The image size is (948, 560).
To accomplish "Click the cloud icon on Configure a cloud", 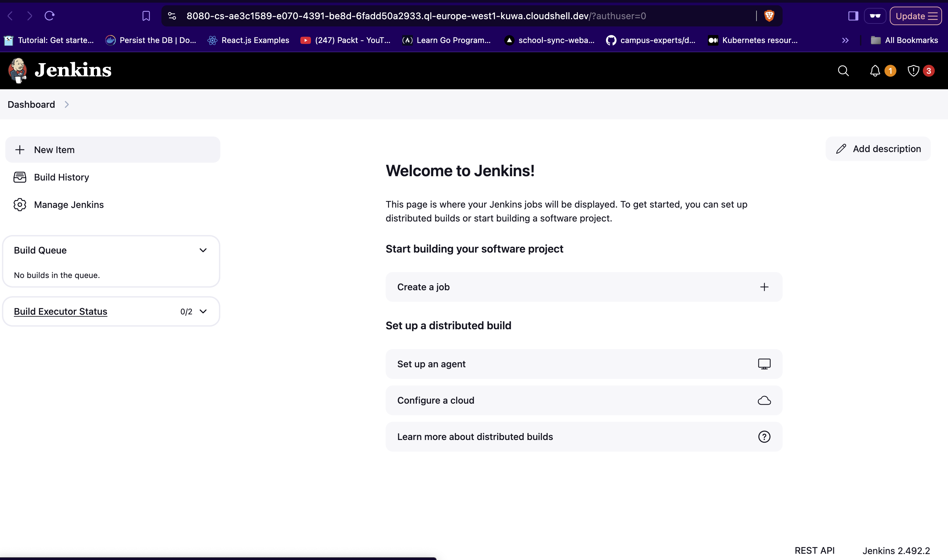I will [x=764, y=400].
